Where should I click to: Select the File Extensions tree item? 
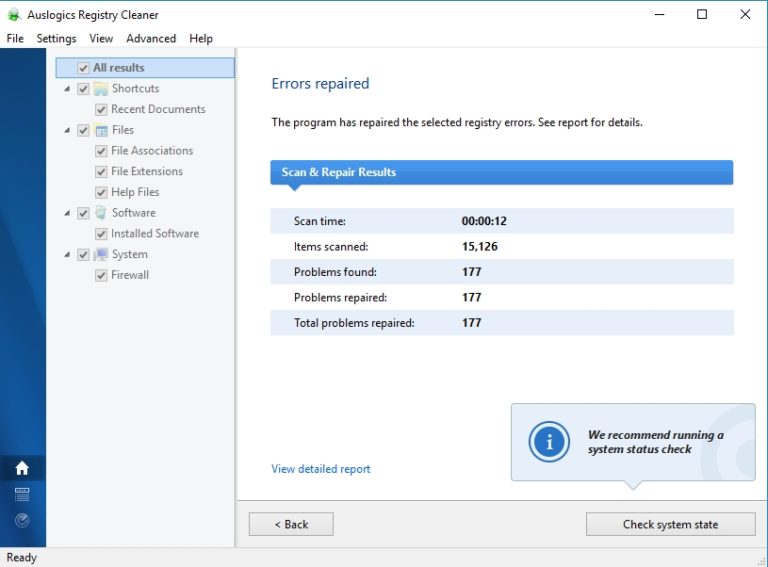tap(147, 171)
